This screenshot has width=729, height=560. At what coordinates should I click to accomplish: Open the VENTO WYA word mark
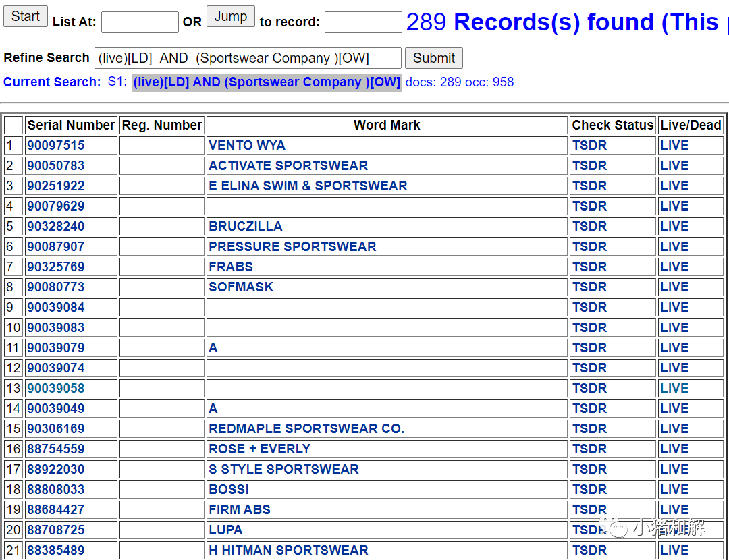[247, 146]
